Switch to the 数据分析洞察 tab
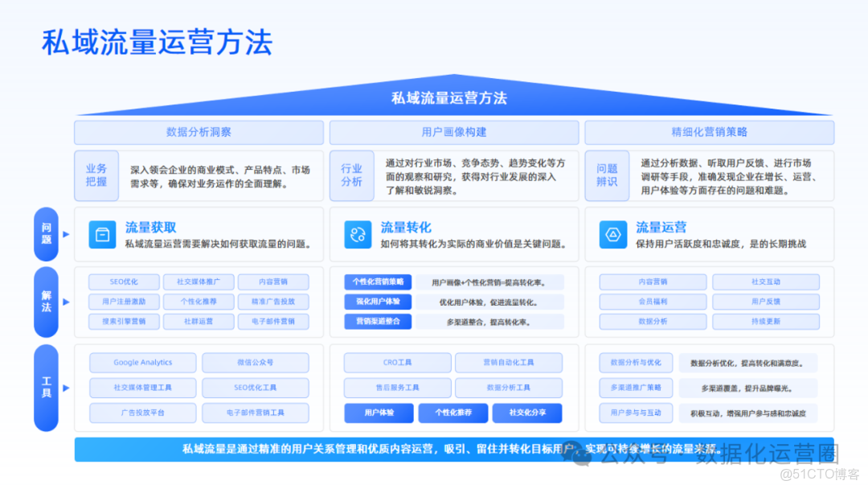 198,132
